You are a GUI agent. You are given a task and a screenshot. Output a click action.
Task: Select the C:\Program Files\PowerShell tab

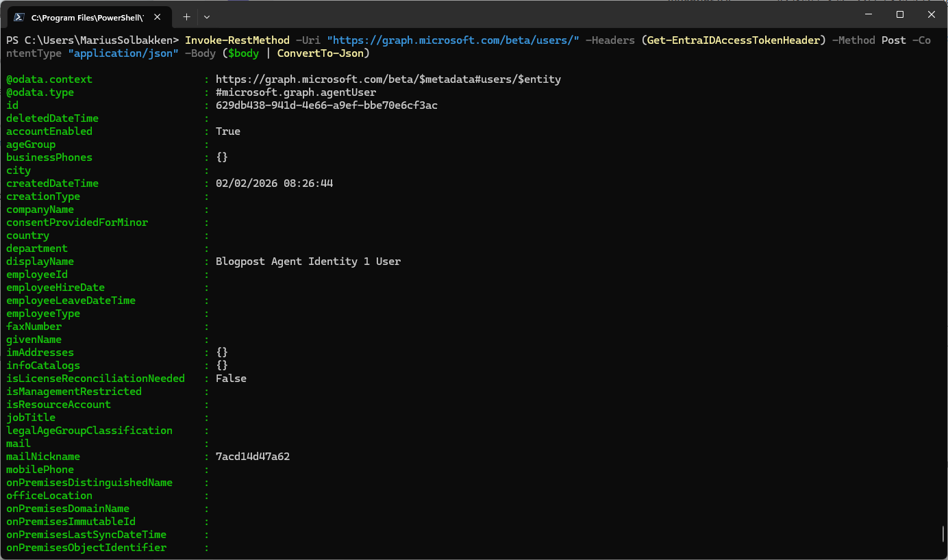pos(86,16)
